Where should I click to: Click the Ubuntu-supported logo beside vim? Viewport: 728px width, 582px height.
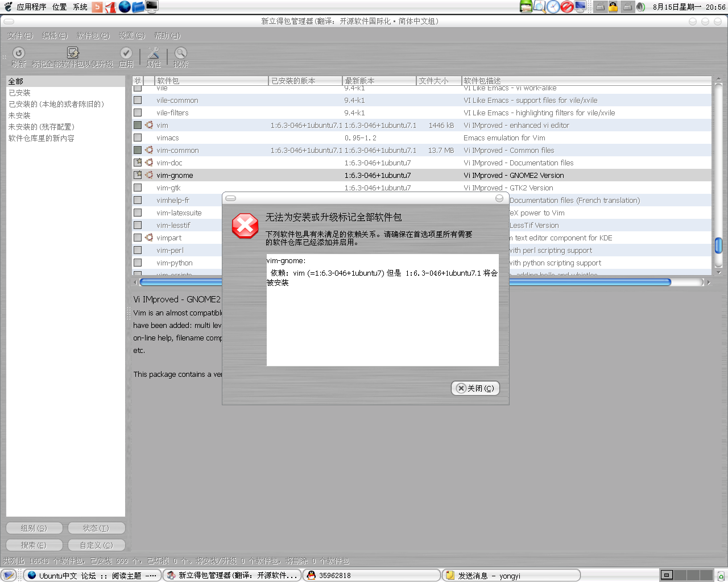[x=149, y=125]
